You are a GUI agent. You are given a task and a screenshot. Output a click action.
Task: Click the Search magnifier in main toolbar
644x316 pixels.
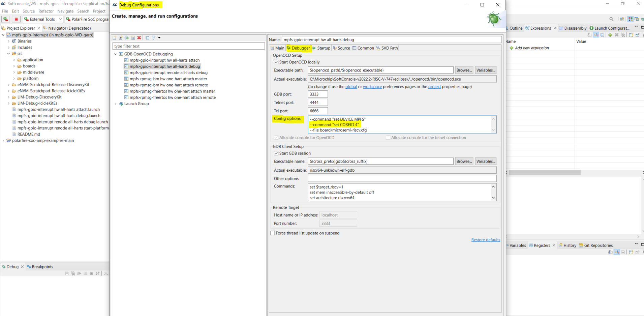tap(611, 19)
